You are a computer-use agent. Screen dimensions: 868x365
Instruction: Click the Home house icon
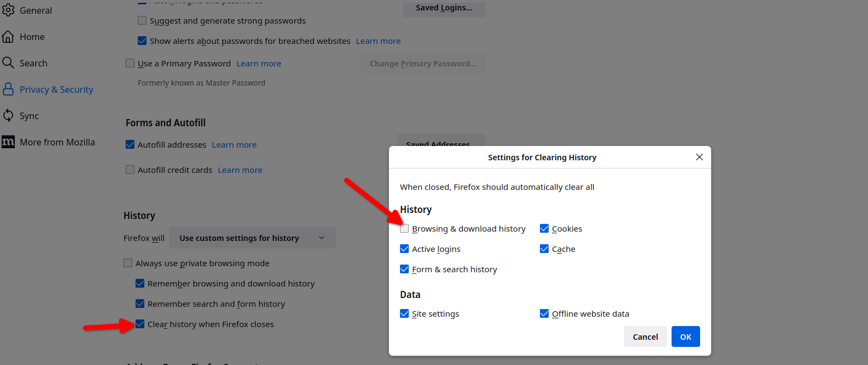tap(8, 37)
